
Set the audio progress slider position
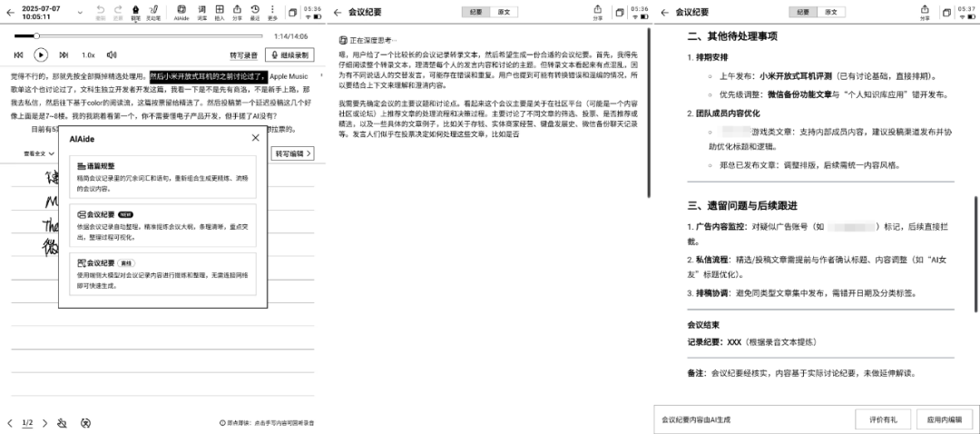(x=37, y=36)
